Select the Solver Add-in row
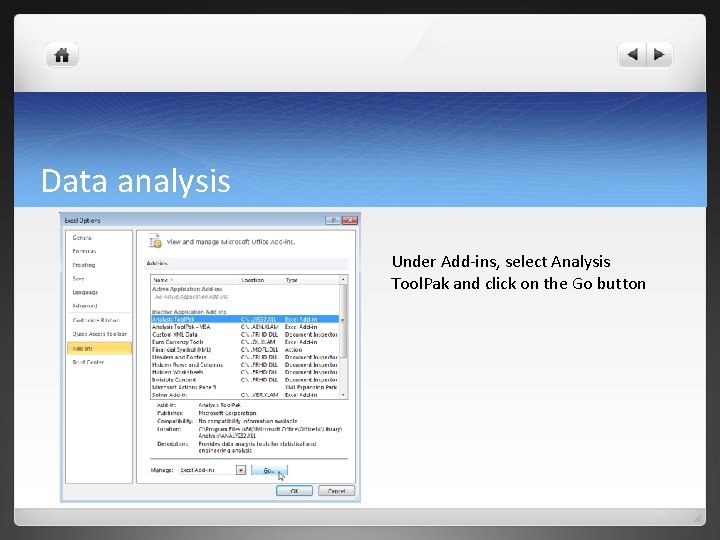Image resolution: width=720 pixels, height=540 pixels. pos(245,395)
